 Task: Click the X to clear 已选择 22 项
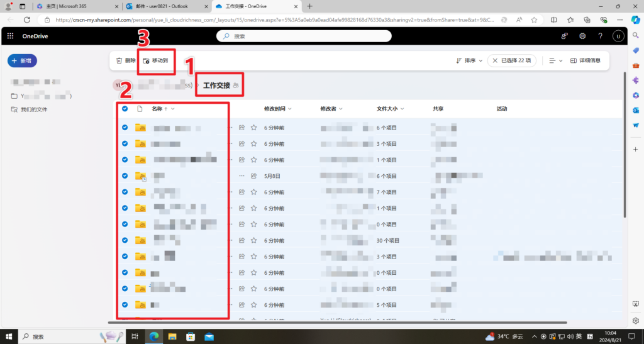(496, 60)
